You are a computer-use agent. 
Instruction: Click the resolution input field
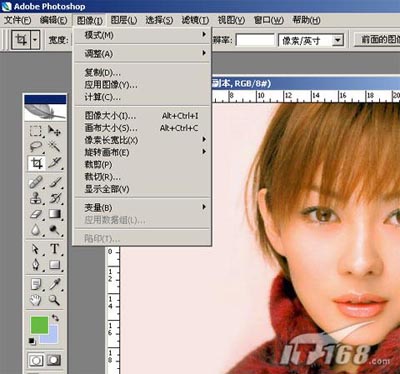coord(255,40)
